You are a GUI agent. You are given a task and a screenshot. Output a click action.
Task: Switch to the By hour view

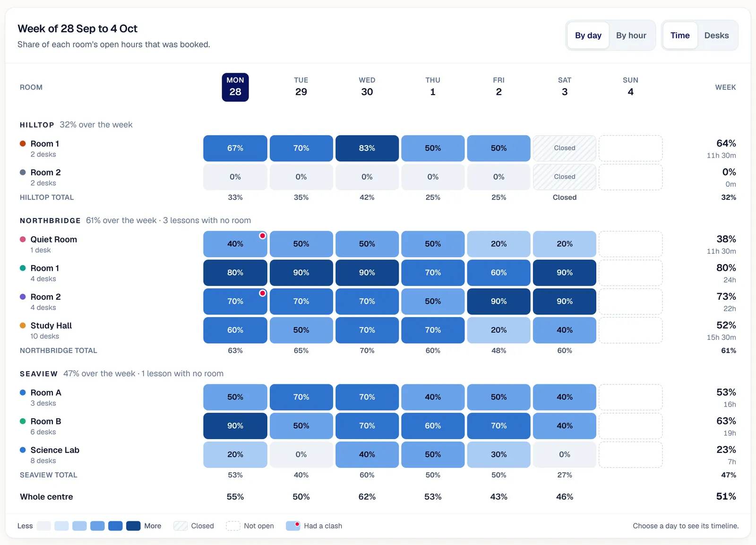(x=631, y=35)
